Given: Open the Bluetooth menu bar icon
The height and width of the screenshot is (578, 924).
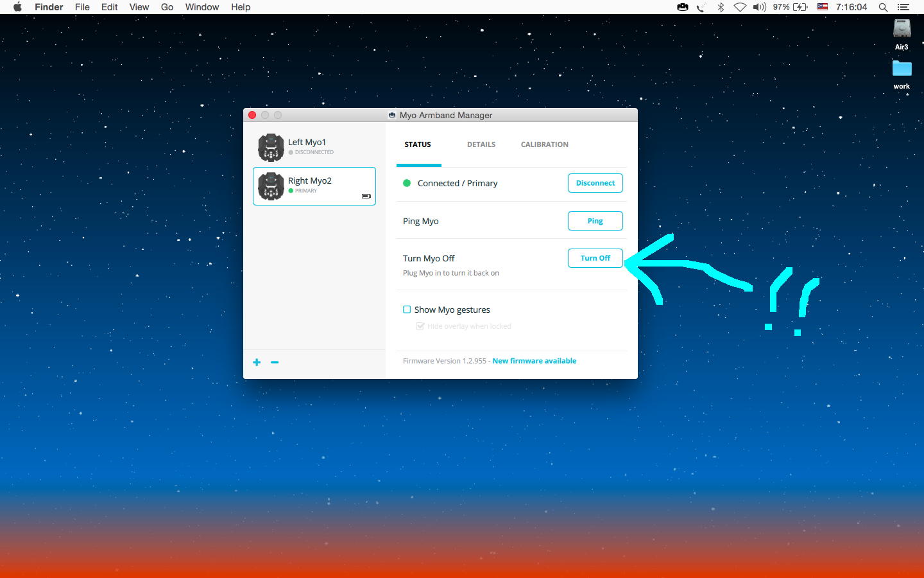Looking at the screenshot, I should coord(721,7).
